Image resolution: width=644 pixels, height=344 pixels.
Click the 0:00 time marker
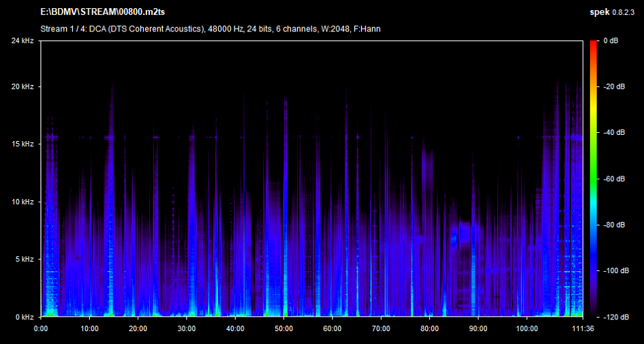tap(41, 328)
